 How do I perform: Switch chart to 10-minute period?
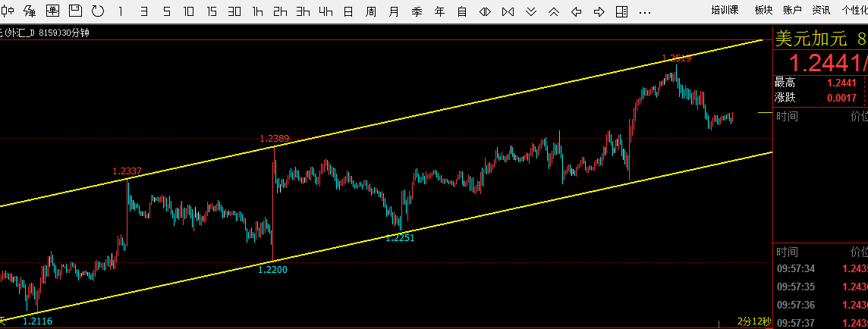pos(189,11)
